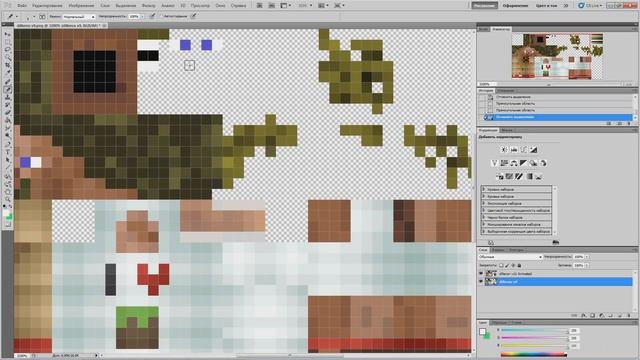Image resolution: width=640 pixels, height=360 pixels.
Task: Add a Hue/Saturation adjustment layer
Action: click(504, 163)
